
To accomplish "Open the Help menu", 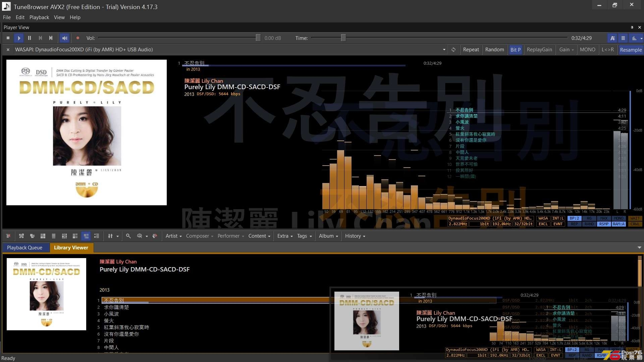I will tap(75, 17).
